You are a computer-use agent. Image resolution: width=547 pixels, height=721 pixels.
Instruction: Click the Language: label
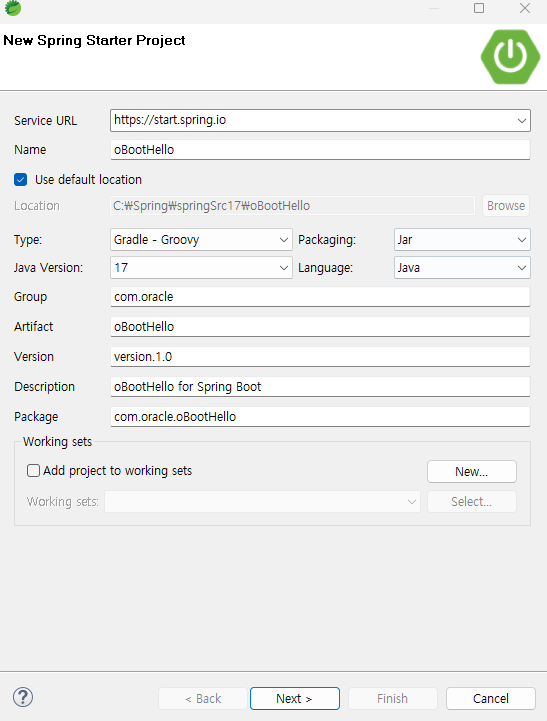[325, 268]
